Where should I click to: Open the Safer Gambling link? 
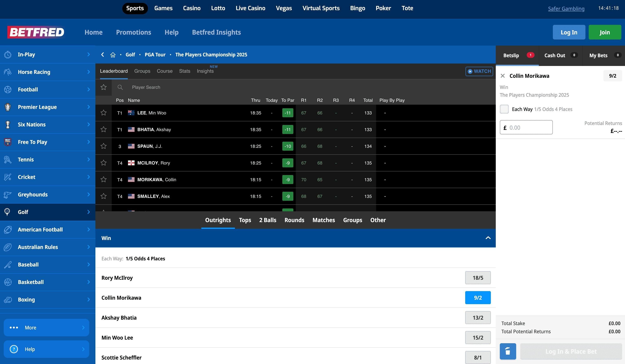click(566, 9)
